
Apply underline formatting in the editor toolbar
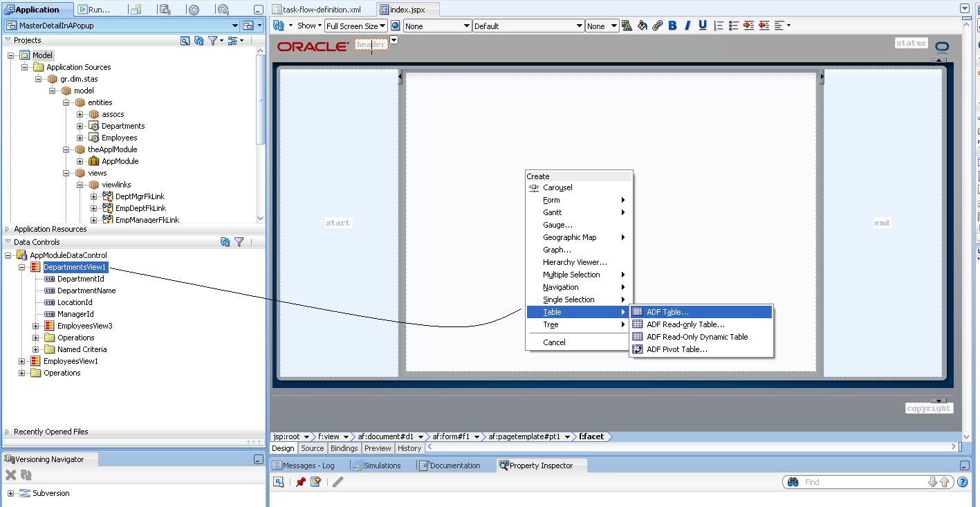tap(702, 25)
